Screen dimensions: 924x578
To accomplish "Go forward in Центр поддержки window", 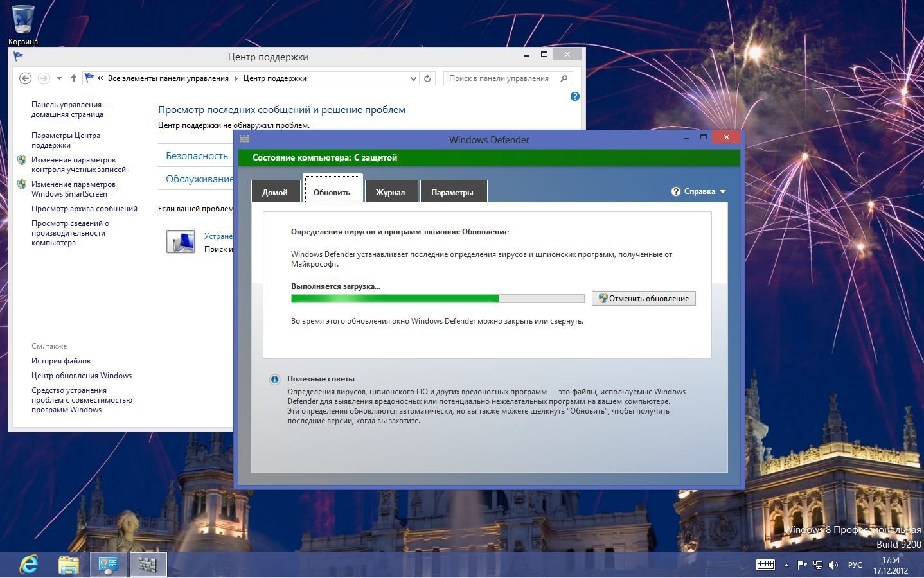I will coord(44,78).
